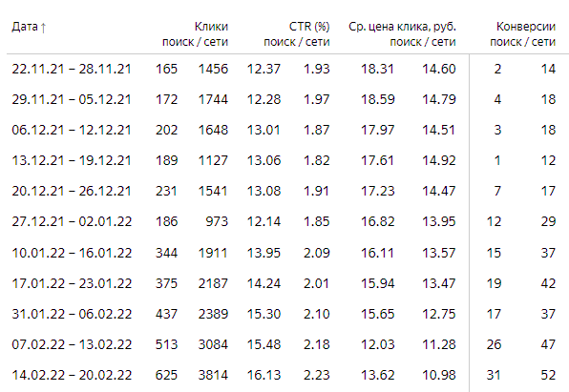Click the 3814 network clicks value
The image size is (569, 392).
tap(213, 375)
